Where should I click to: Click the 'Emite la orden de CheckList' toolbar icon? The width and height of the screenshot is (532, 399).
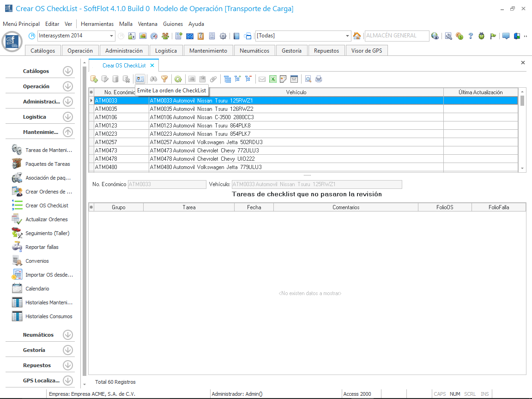pyautogui.click(x=140, y=79)
